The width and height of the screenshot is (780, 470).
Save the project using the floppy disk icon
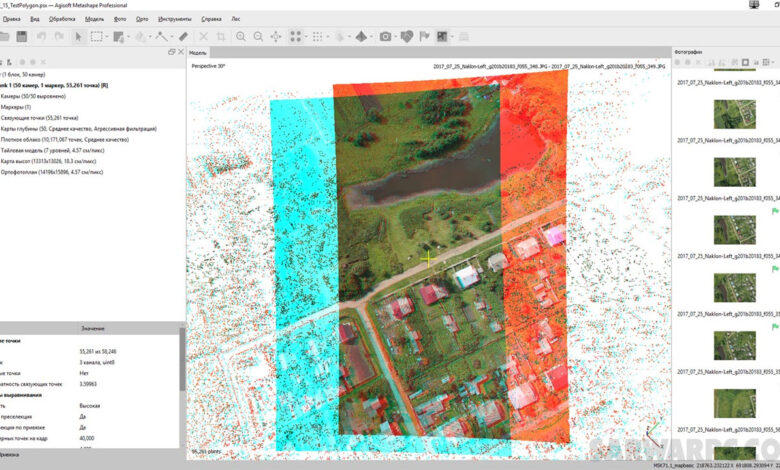click(x=21, y=36)
